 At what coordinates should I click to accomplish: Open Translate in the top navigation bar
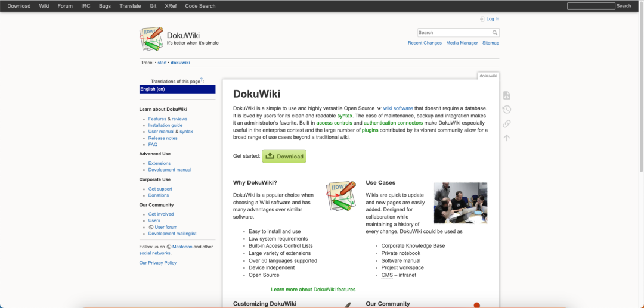click(x=130, y=6)
